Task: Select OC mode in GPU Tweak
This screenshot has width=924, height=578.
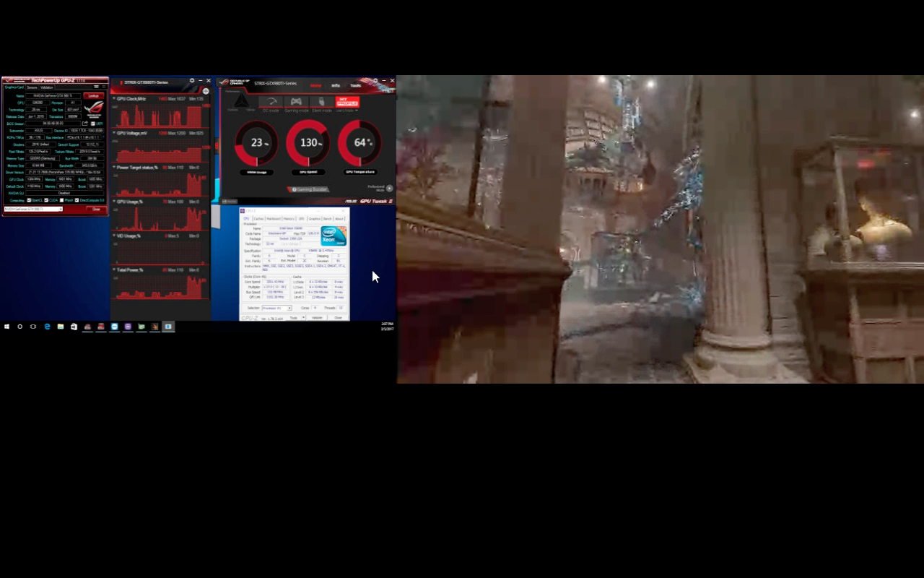Action: tap(271, 104)
